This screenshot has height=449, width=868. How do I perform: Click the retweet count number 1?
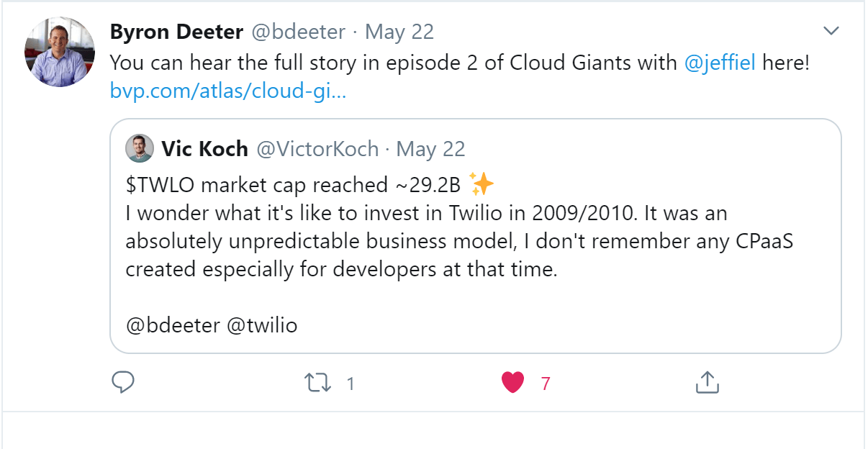[351, 384]
